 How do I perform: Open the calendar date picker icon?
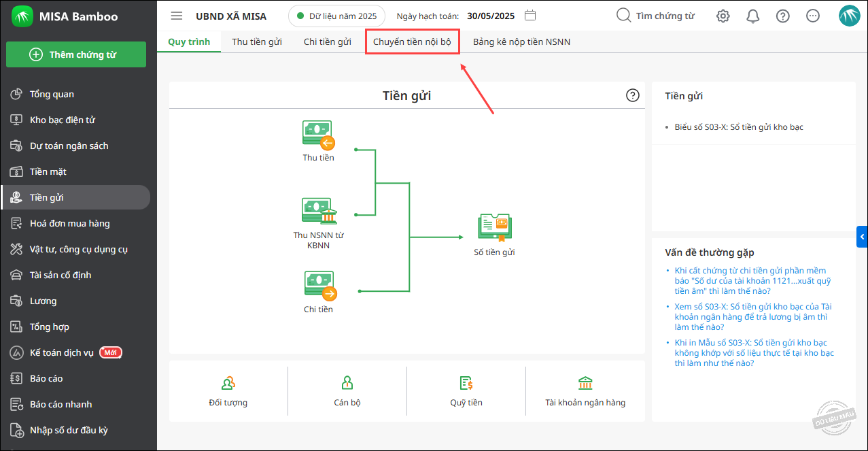[531, 16]
